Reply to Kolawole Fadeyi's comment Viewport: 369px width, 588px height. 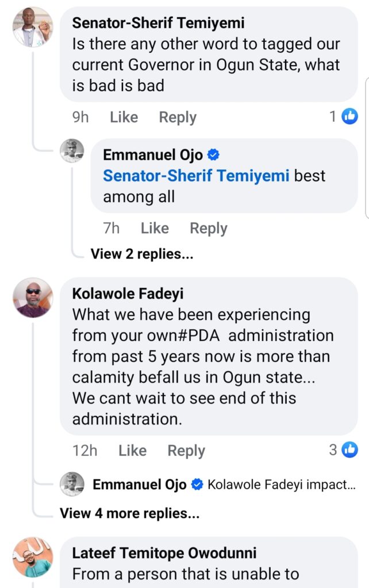(x=186, y=451)
